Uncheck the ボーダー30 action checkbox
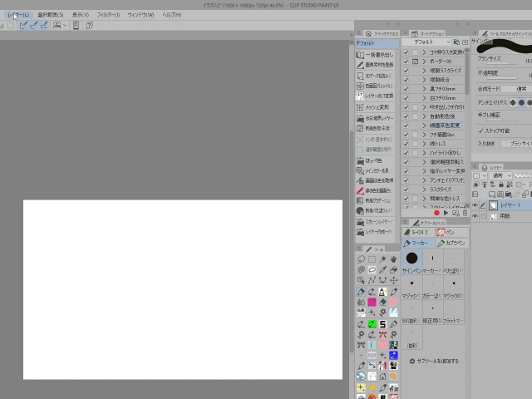Viewport: 532px width, 399px height. [406, 62]
